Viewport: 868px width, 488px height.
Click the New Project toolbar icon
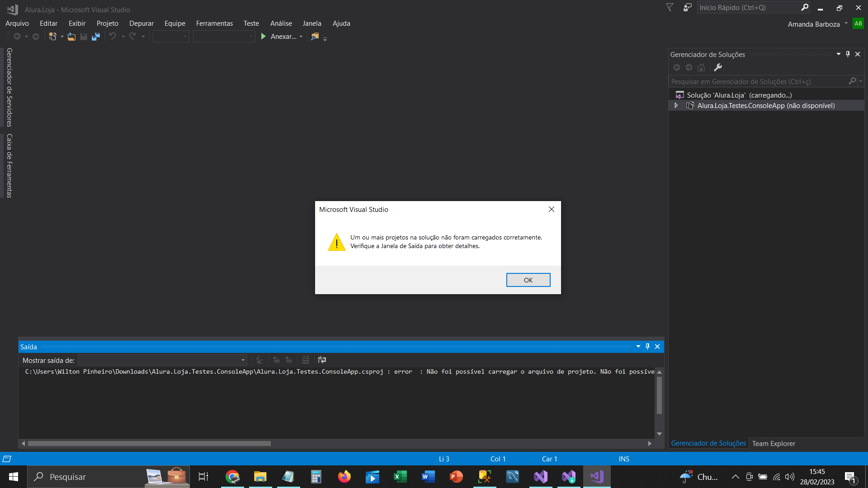click(53, 37)
